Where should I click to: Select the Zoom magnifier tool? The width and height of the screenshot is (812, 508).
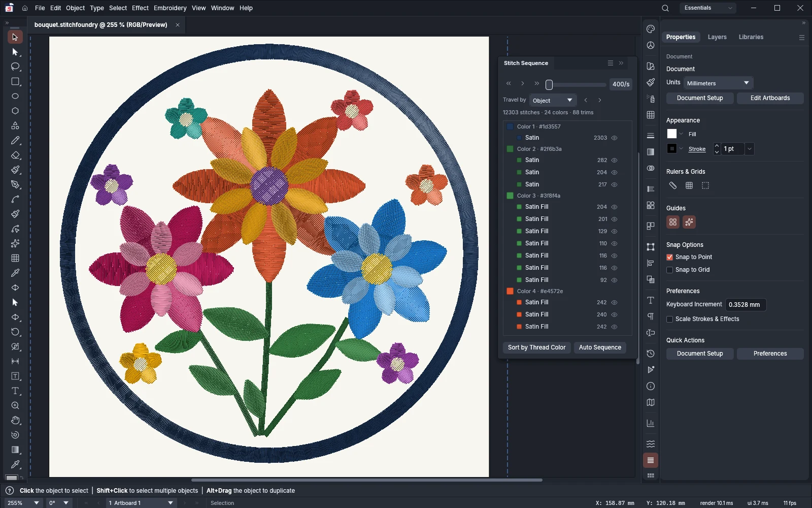[15, 406]
